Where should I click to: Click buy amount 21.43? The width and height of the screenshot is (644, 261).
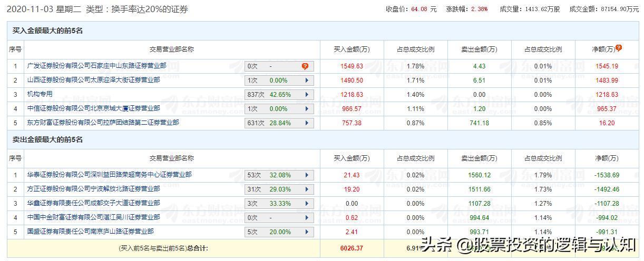click(352, 175)
